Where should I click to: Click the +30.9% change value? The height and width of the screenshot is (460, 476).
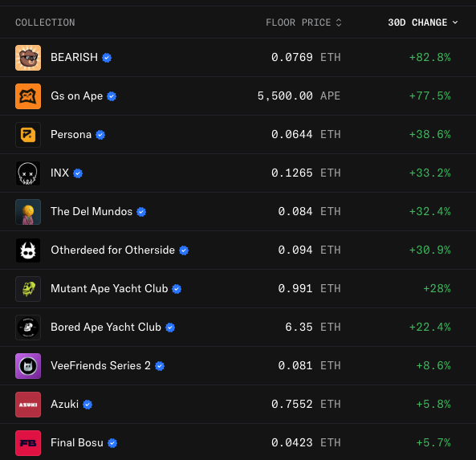tap(430, 250)
